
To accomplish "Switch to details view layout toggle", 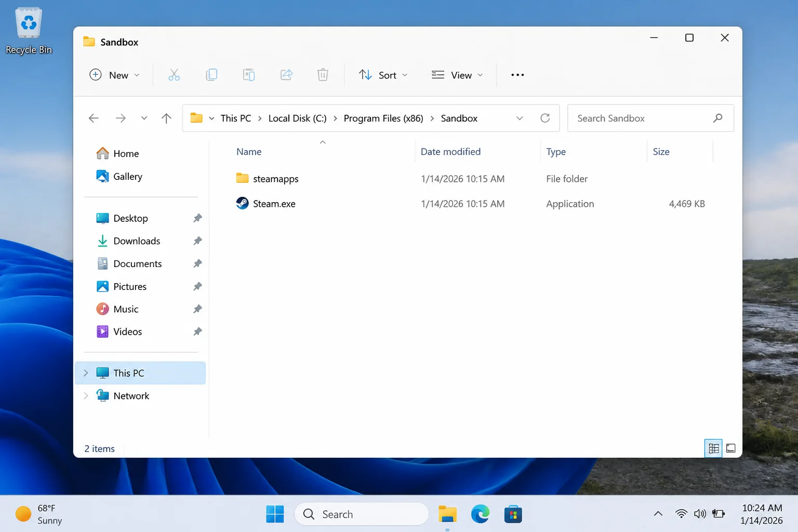I will [x=713, y=448].
